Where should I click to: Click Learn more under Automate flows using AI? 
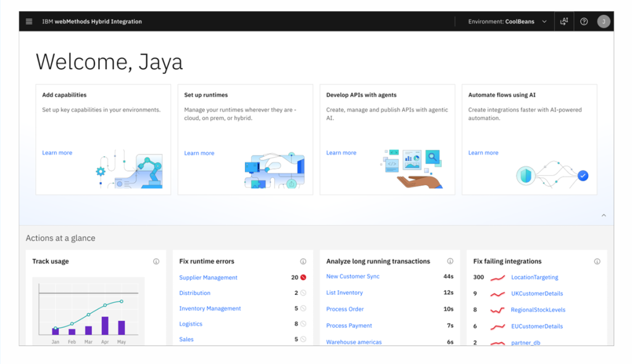[x=483, y=153]
